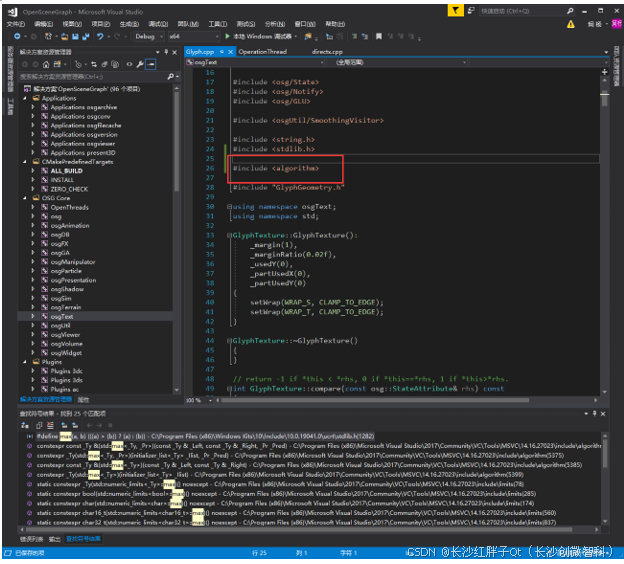Image resolution: width=624 pixels, height=564 pixels.
Task: Open the 工具(T) menu
Action: (220, 23)
